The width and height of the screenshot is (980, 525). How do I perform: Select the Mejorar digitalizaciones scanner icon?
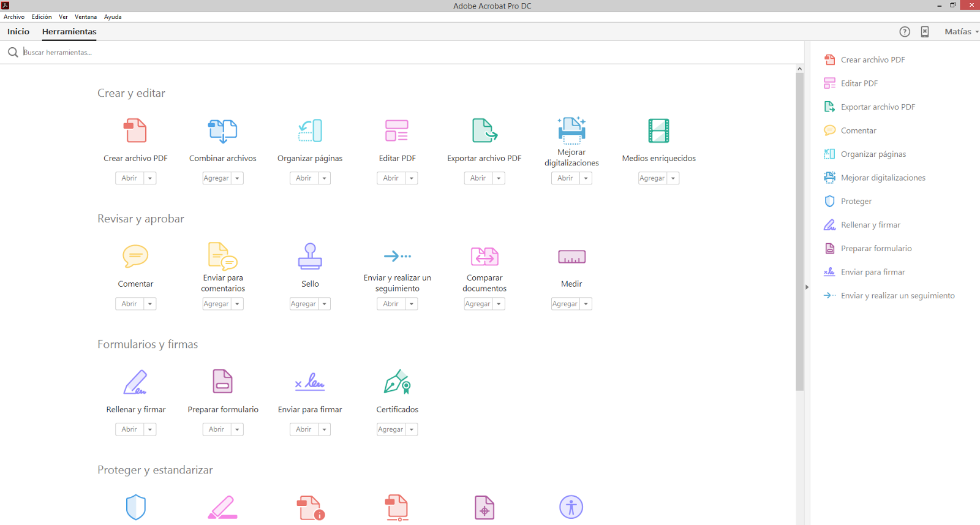tap(571, 129)
